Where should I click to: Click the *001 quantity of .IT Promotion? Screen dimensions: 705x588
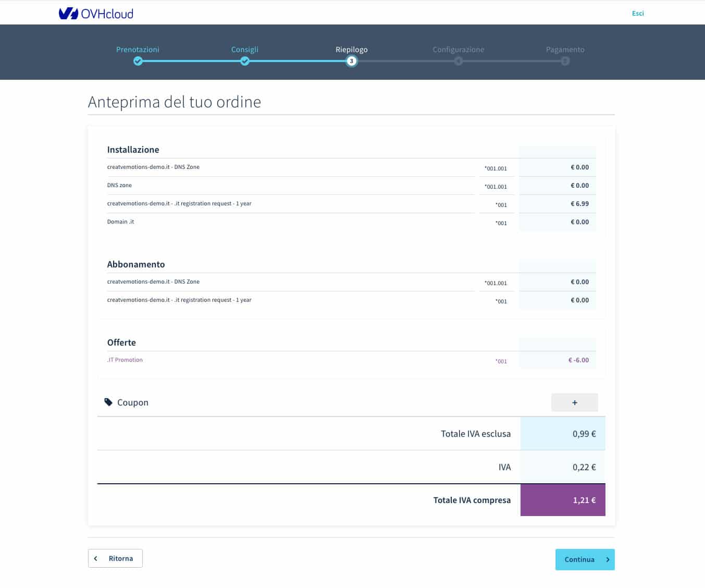[x=501, y=361]
